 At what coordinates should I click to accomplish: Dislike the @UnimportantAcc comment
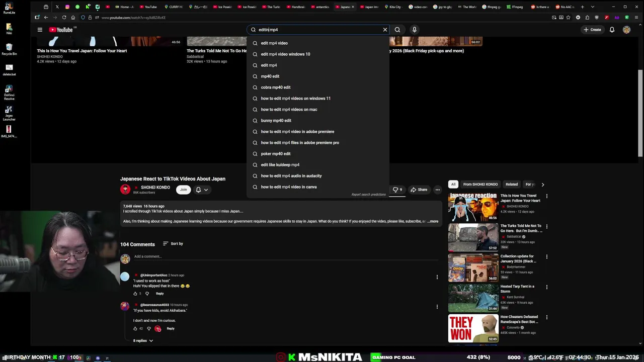(x=147, y=294)
